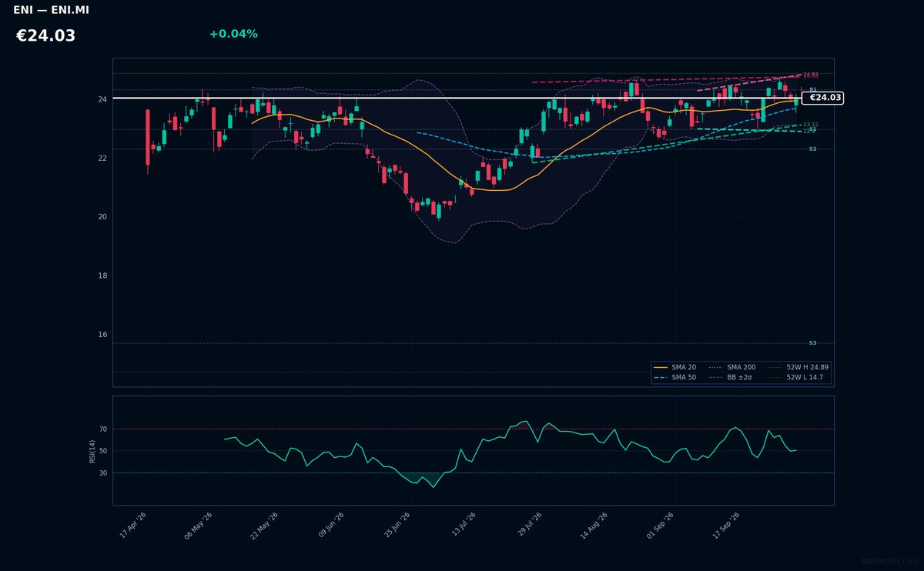Click the 16 price axis label
Viewport: 924px width, 571px height.
(x=102, y=335)
